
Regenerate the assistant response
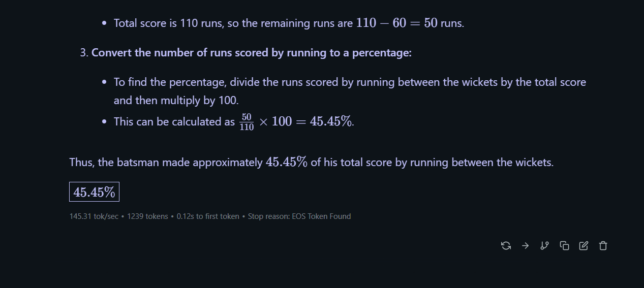[x=506, y=246]
